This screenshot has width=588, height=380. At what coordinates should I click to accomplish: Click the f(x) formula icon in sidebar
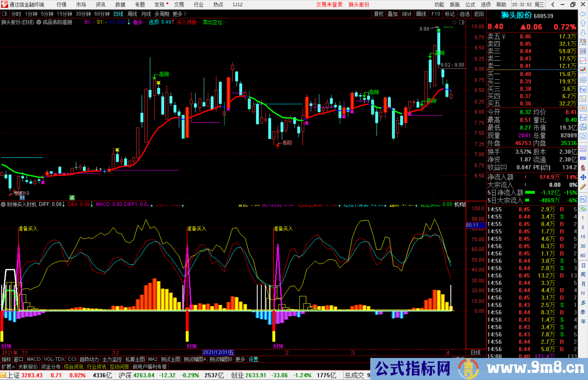click(583, 127)
